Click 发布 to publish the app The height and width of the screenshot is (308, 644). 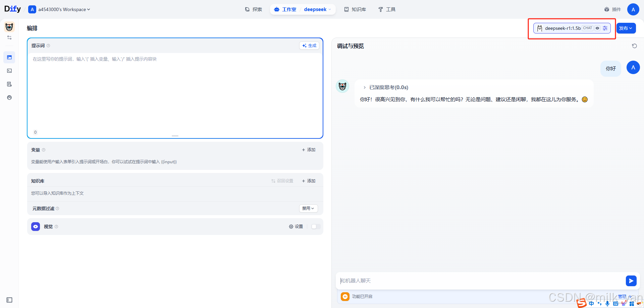point(626,28)
